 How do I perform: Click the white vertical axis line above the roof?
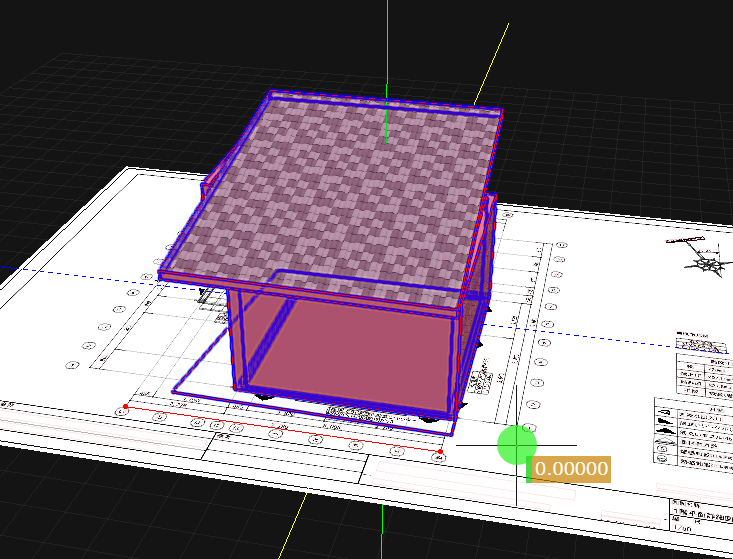coord(386,40)
